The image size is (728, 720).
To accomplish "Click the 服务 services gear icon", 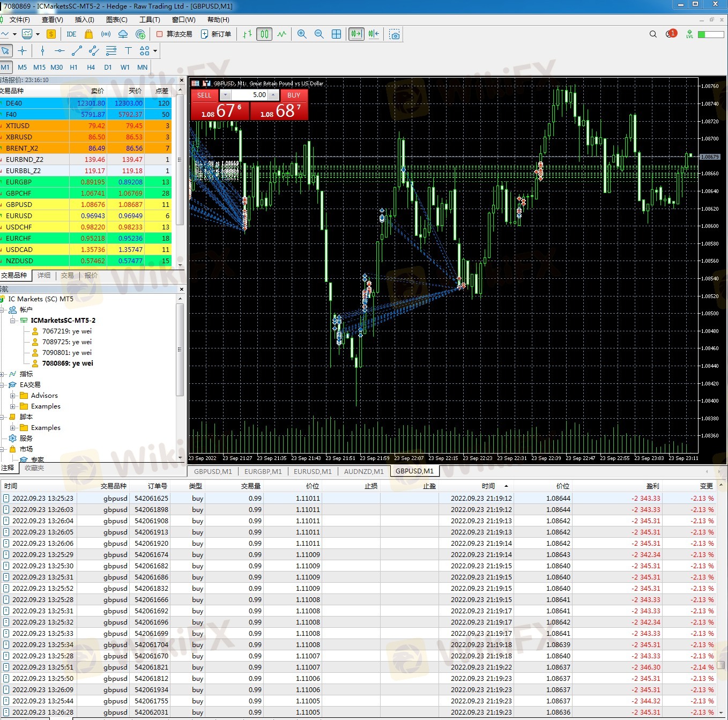I will click(x=13, y=438).
